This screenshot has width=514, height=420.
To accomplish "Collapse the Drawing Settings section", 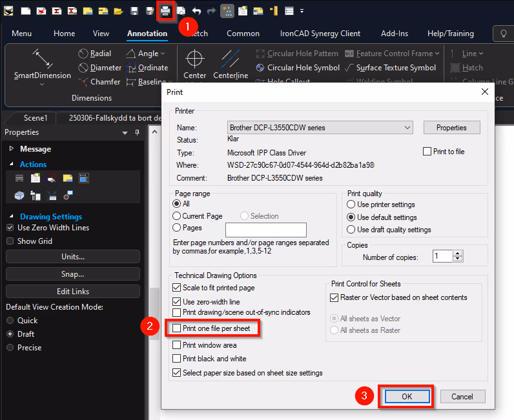I will [12, 216].
